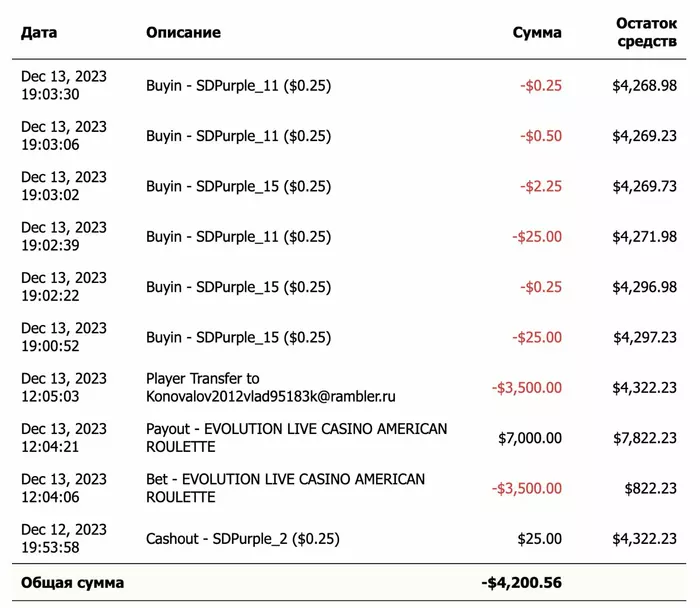The width and height of the screenshot is (700, 608).
Task: Select the 19:03:30 Buyin SDPurple_11 row
Action: 349,85
